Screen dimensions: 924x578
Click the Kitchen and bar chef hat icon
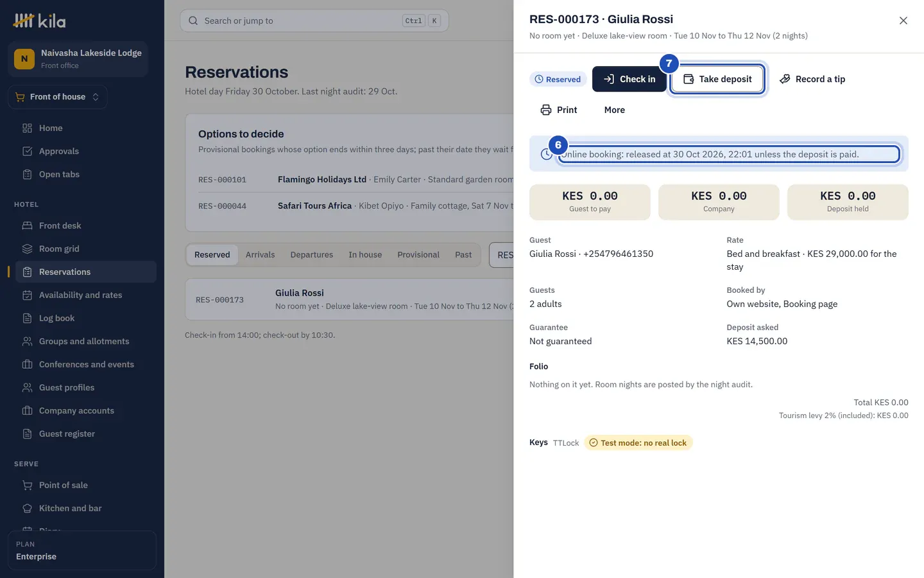pos(27,508)
